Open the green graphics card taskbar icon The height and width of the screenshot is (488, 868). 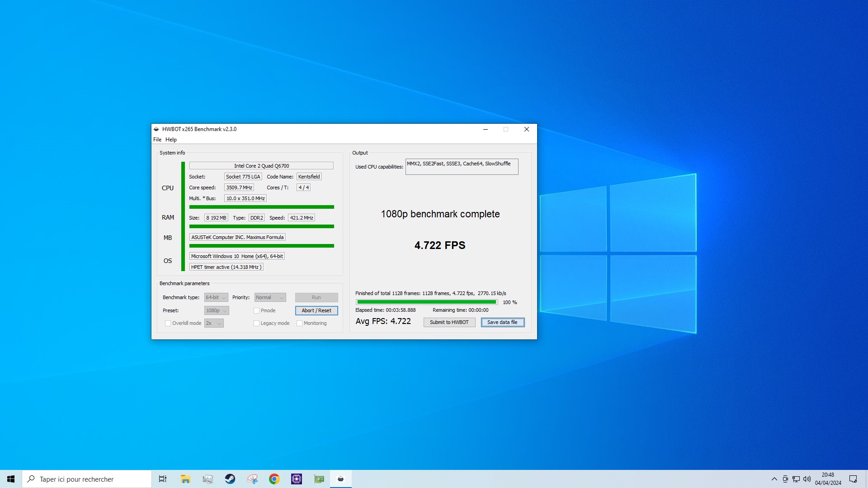click(319, 479)
